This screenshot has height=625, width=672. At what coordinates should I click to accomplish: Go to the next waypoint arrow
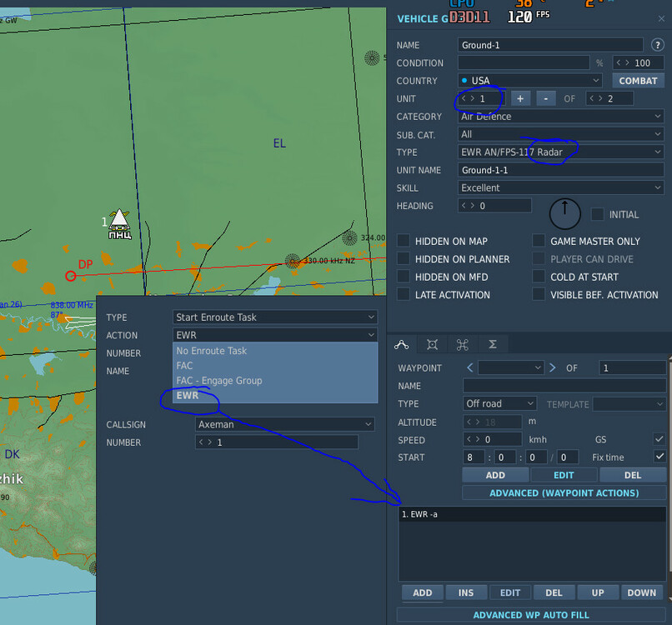coord(552,367)
